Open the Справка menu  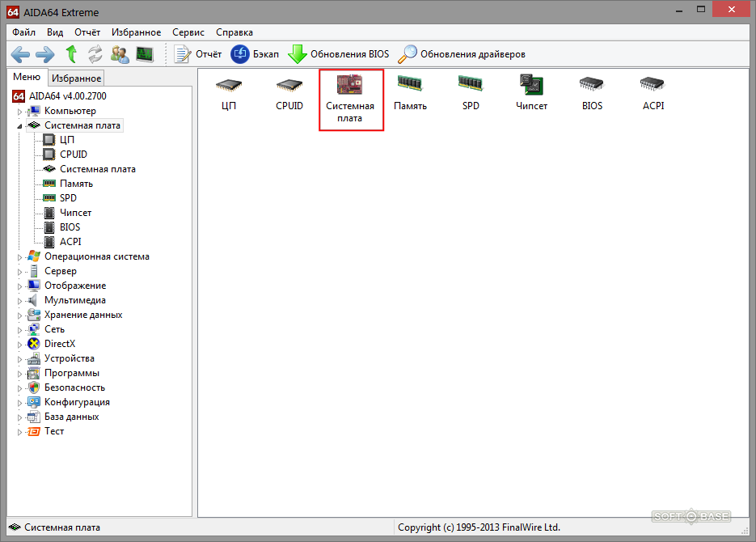pyautogui.click(x=234, y=32)
